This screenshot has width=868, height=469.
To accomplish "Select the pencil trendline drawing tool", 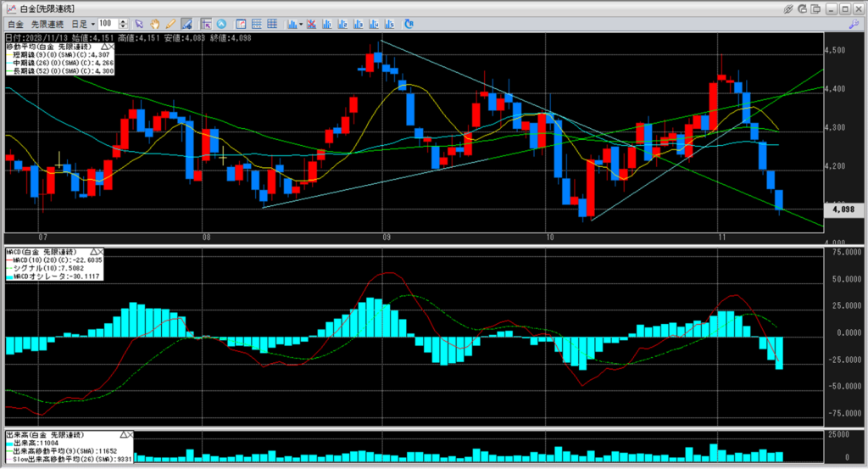I will coord(170,25).
